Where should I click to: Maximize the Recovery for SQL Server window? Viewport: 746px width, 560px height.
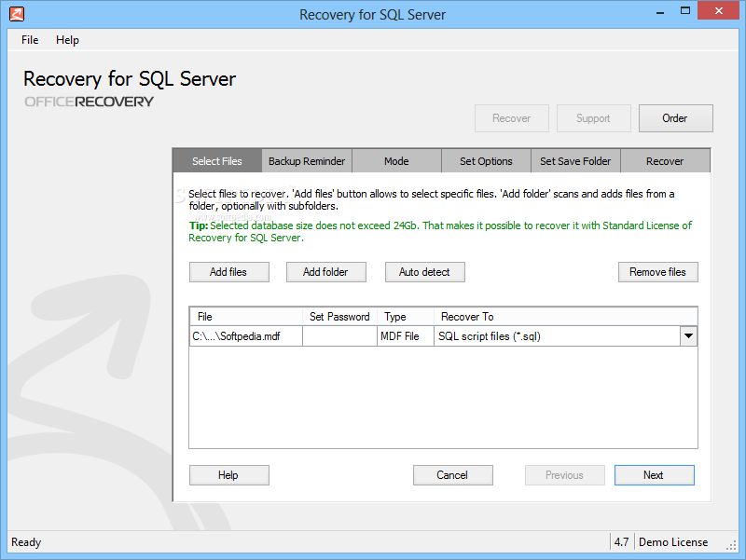click(685, 11)
